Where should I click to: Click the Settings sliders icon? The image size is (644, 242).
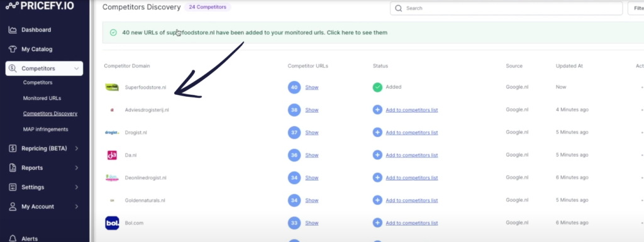coord(13,187)
